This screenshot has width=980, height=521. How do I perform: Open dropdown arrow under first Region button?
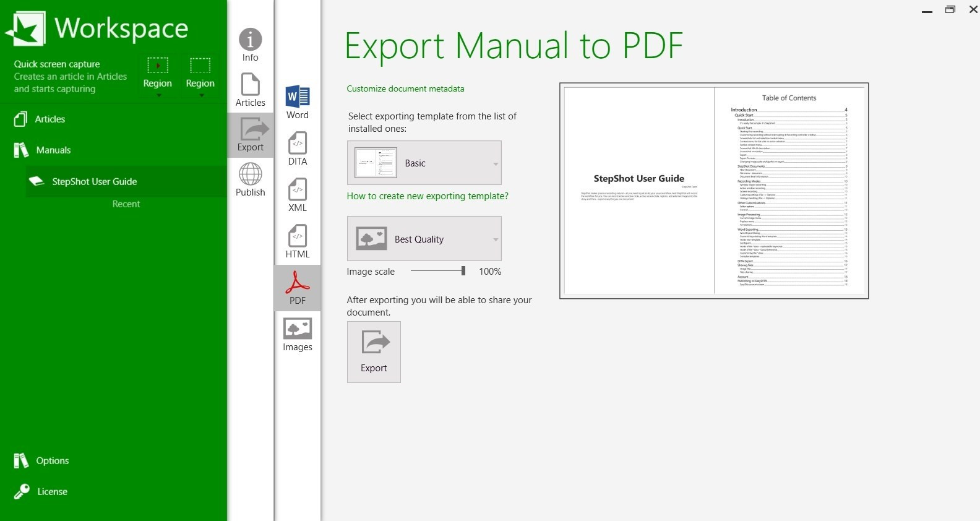pyautogui.click(x=158, y=95)
